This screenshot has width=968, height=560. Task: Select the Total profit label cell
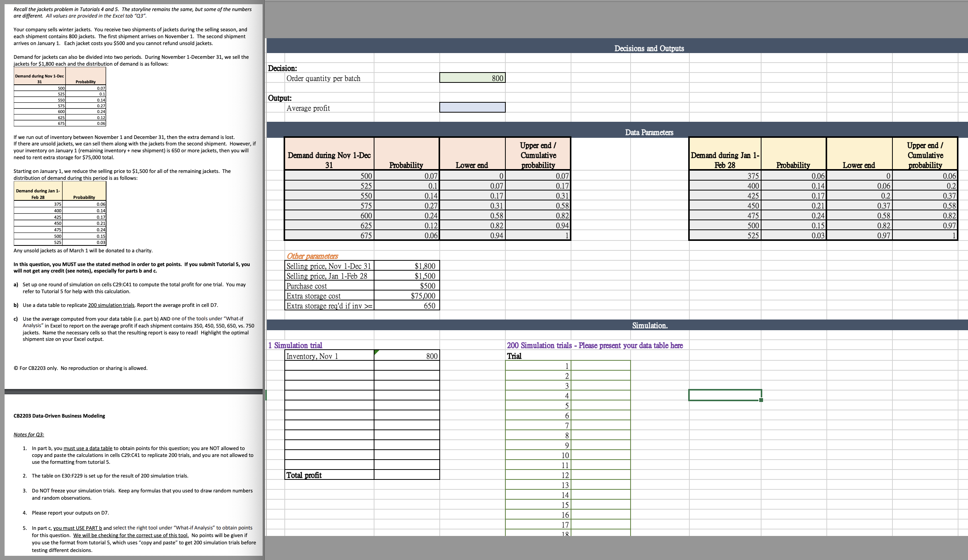coord(328,475)
